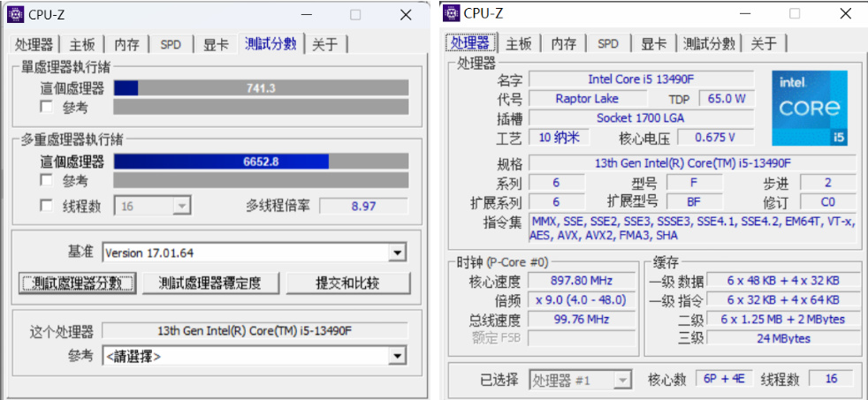
Task: Click 线程数 value 16 in right window
Action: [x=832, y=379]
